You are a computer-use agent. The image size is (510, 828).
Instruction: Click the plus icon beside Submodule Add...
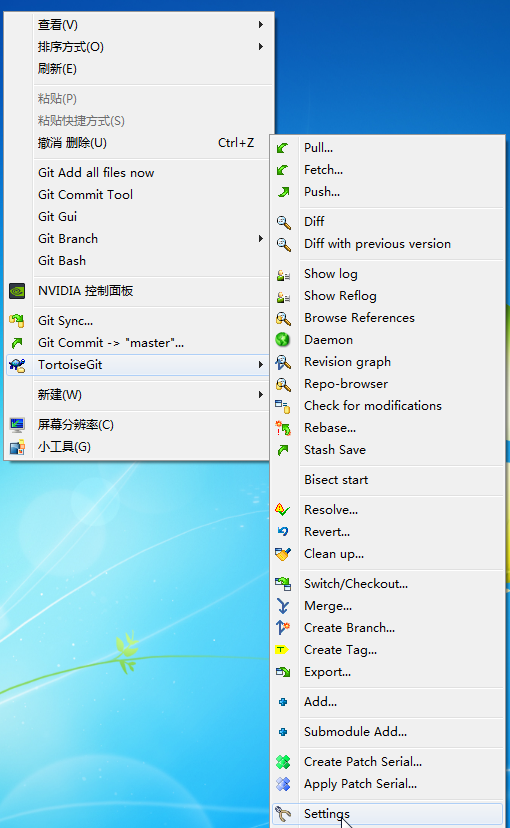click(283, 732)
